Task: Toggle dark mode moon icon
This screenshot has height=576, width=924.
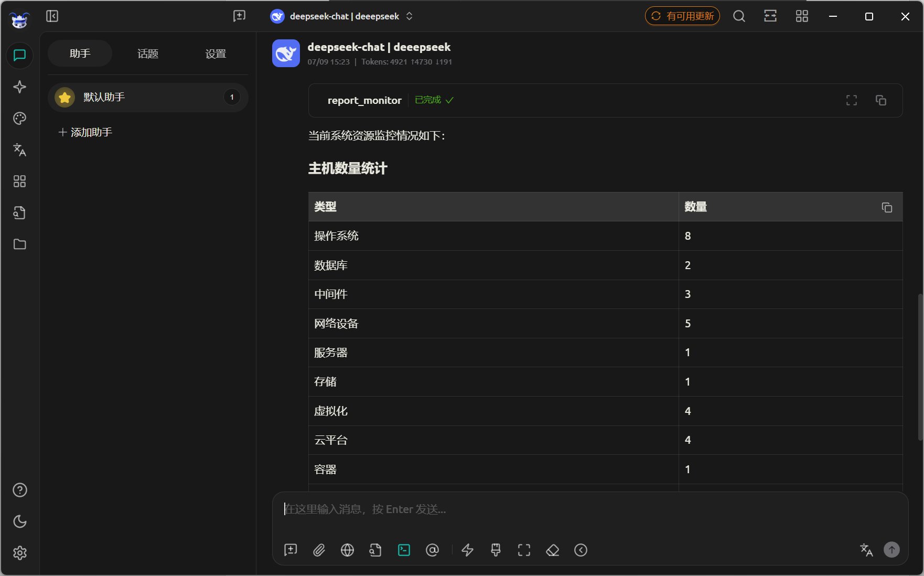Action: pyautogui.click(x=20, y=521)
